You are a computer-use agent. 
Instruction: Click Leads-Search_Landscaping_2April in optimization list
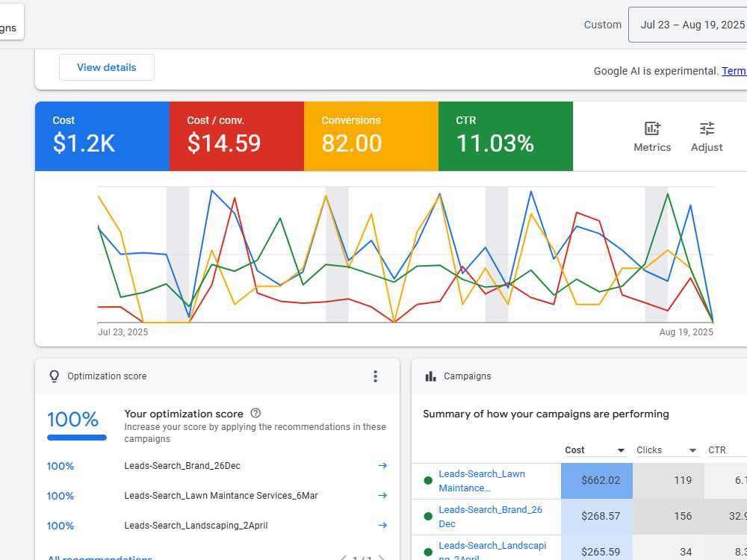pyautogui.click(x=196, y=526)
